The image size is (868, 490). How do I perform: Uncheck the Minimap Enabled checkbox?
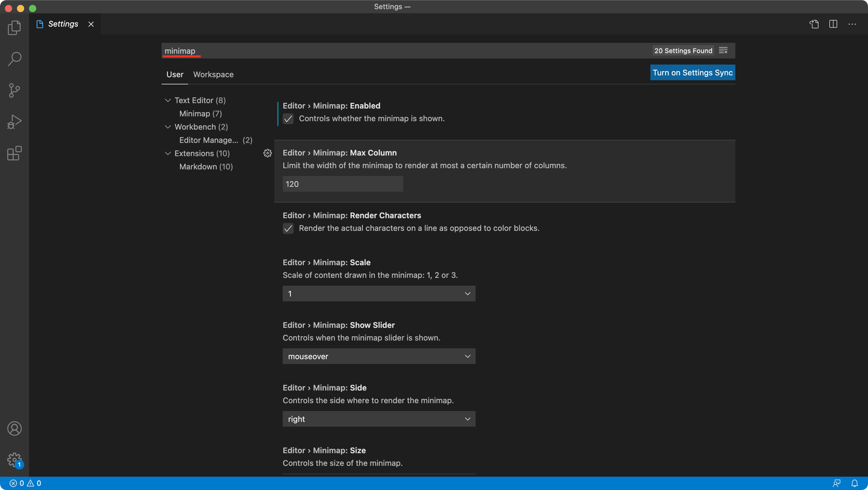tap(288, 118)
